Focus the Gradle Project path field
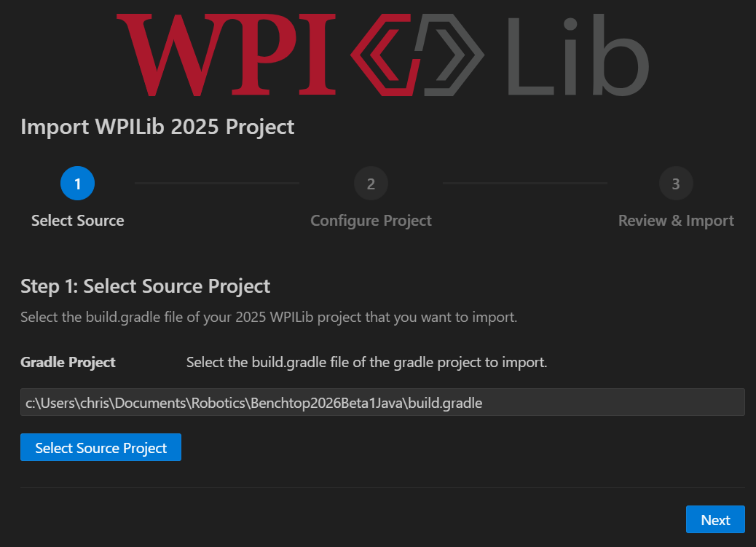Screen dimensions: 756x547 [x=382, y=402]
